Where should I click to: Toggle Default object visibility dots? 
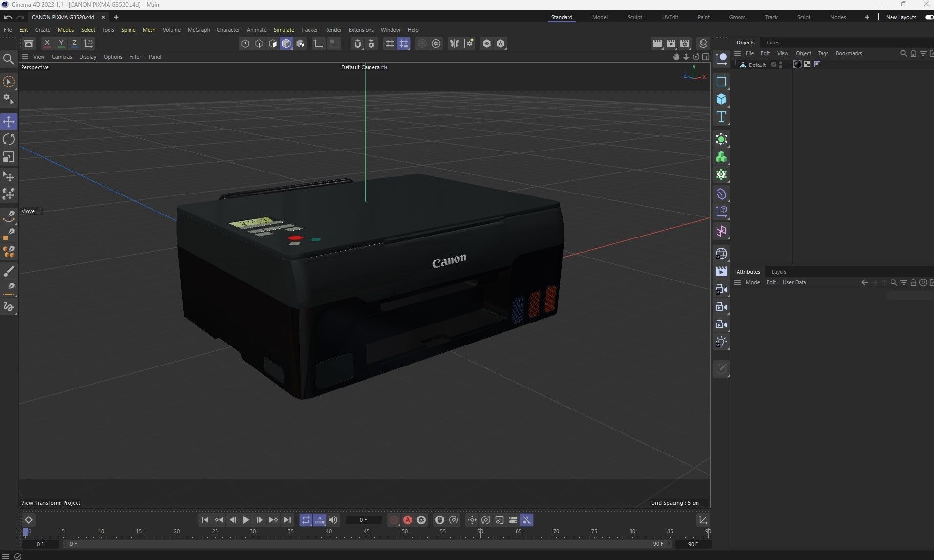(781, 65)
